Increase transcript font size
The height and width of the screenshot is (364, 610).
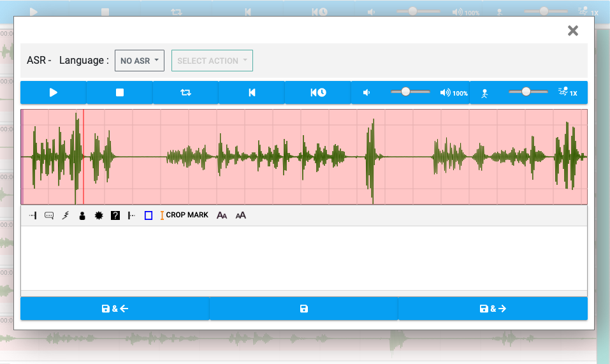(x=241, y=215)
